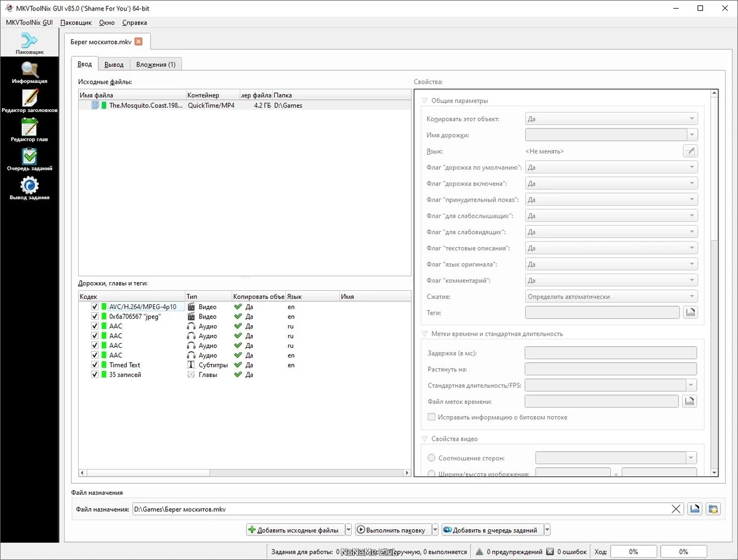Open Редактор заголовков from the sidebar
The width and height of the screenshot is (738, 560).
coord(29,101)
